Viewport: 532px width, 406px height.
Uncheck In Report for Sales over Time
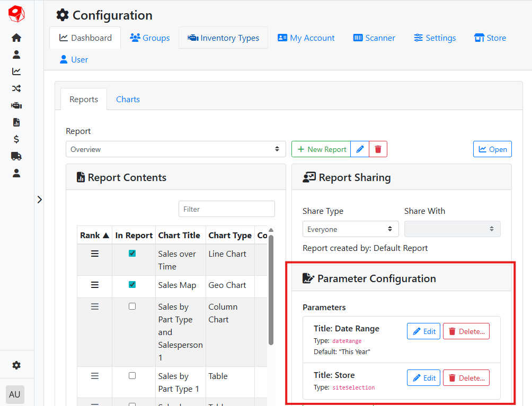click(x=132, y=254)
